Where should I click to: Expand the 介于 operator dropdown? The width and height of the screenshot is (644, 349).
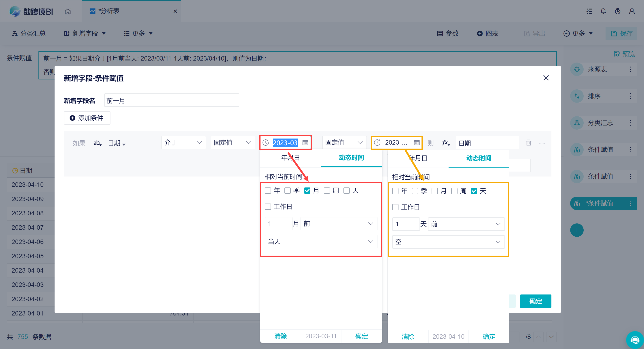click(184, 143)
